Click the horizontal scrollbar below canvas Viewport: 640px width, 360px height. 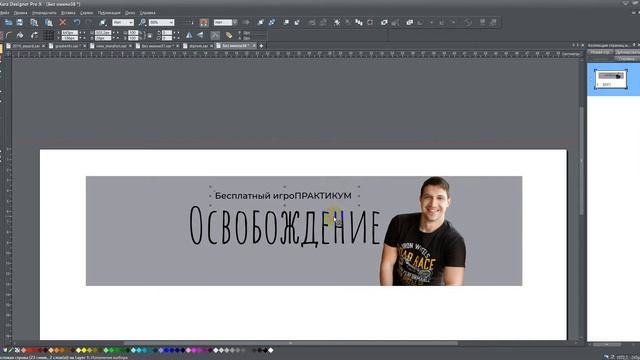[x=291, y=343]
